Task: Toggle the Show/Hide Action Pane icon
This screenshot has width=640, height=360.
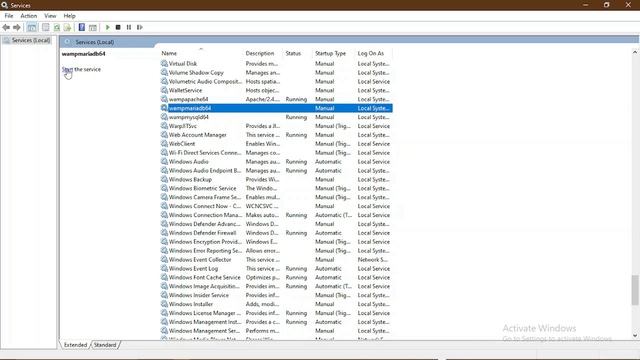Action: click(93, 27)
